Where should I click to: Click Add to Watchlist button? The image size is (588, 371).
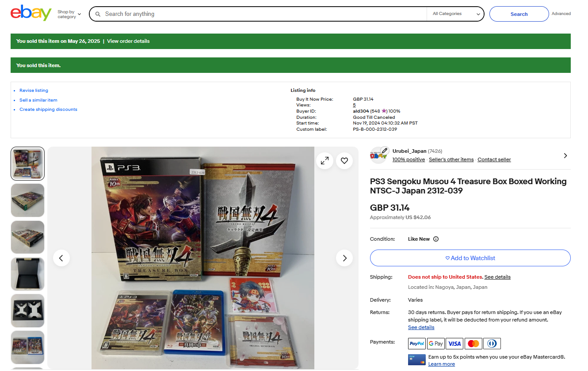pyautogui.click(x=470, y=258)
